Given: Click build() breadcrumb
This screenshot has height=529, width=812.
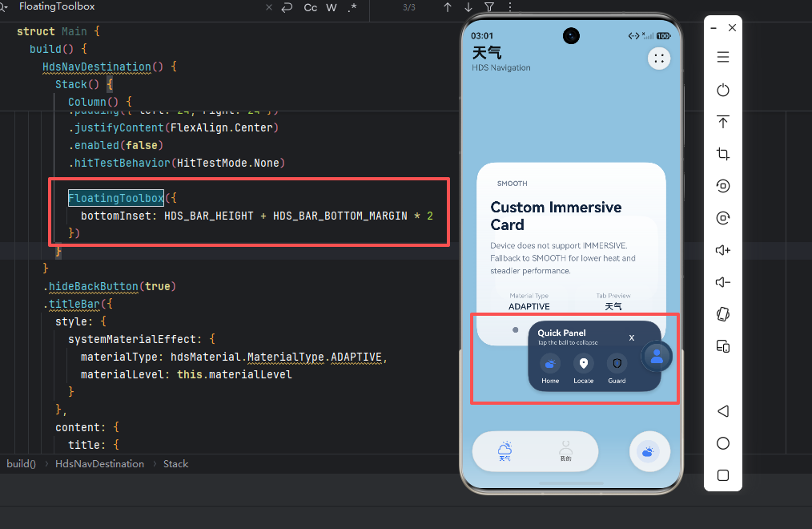Looking at the screenshot, I should point(22,464).
